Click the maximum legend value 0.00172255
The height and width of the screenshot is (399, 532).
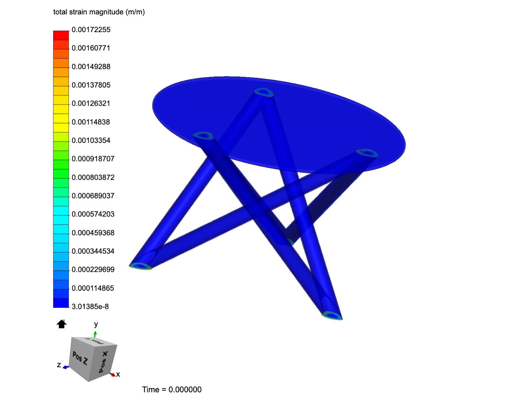pyautogui.click(x=91, y=30)
